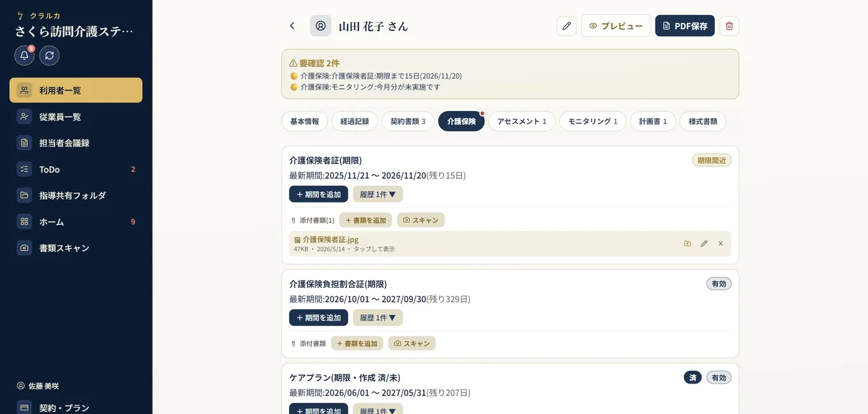This screenshot has width=868, height=414.
Task: Click the 有効 badge on 介護保険負担割合証
Action: (x=719, y=284)
